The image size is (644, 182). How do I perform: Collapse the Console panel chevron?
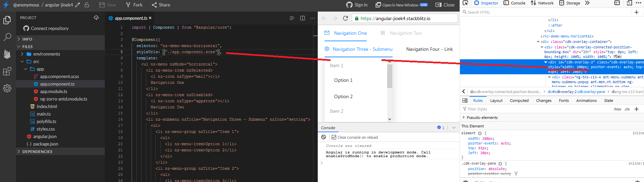click(453, 127)
